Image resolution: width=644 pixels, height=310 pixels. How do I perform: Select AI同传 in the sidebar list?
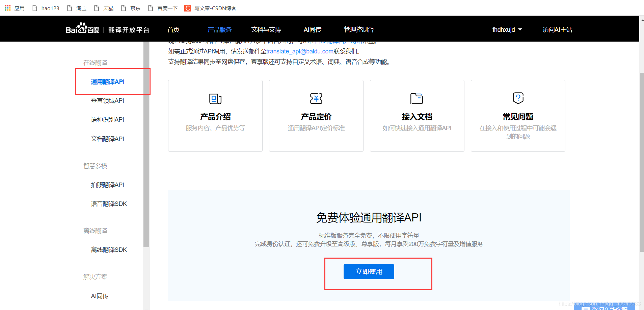tap(100, 296)
